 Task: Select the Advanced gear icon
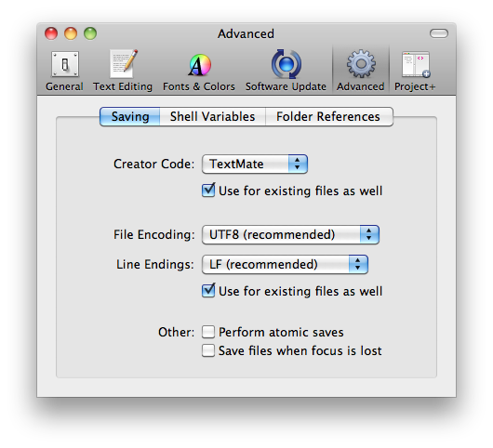coord(361,64)
